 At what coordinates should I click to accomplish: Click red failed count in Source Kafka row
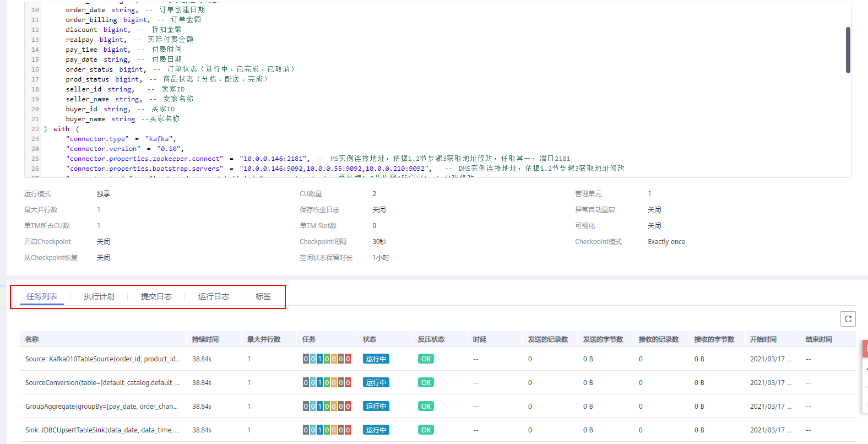pyautogui.click(x=348, y=359)
